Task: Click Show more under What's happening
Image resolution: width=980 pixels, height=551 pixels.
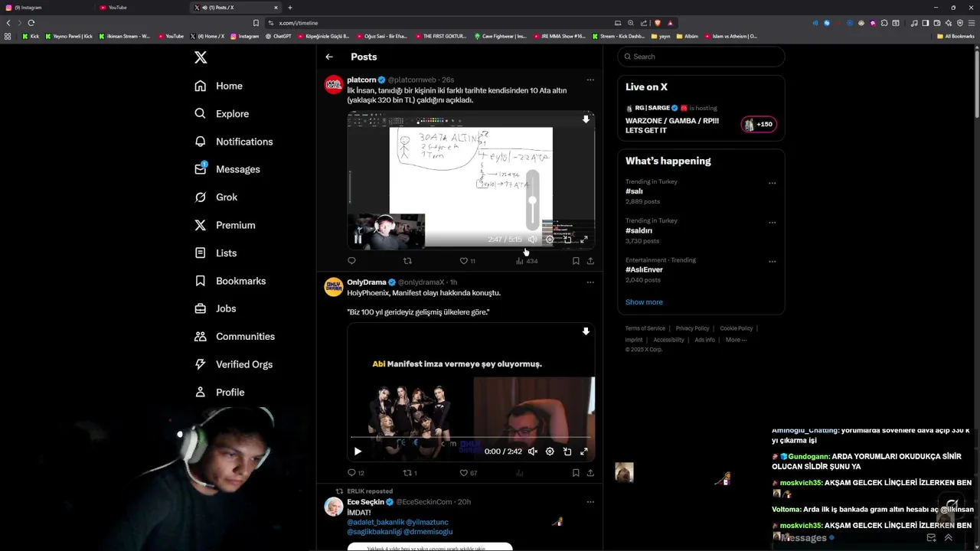Action: (x=644, y=302)
